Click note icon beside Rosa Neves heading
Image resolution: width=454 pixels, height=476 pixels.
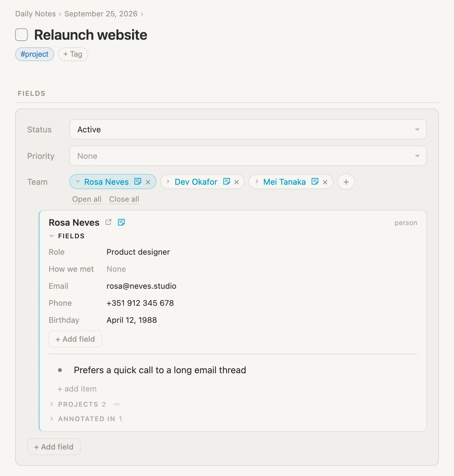coord(121,222)
